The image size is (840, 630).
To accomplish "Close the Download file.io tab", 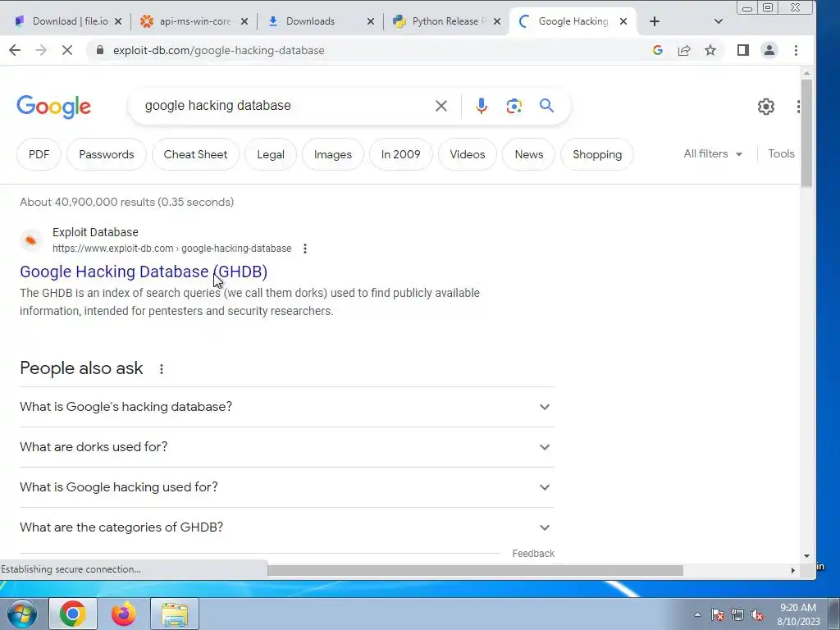I will click(x=118, y=21).
